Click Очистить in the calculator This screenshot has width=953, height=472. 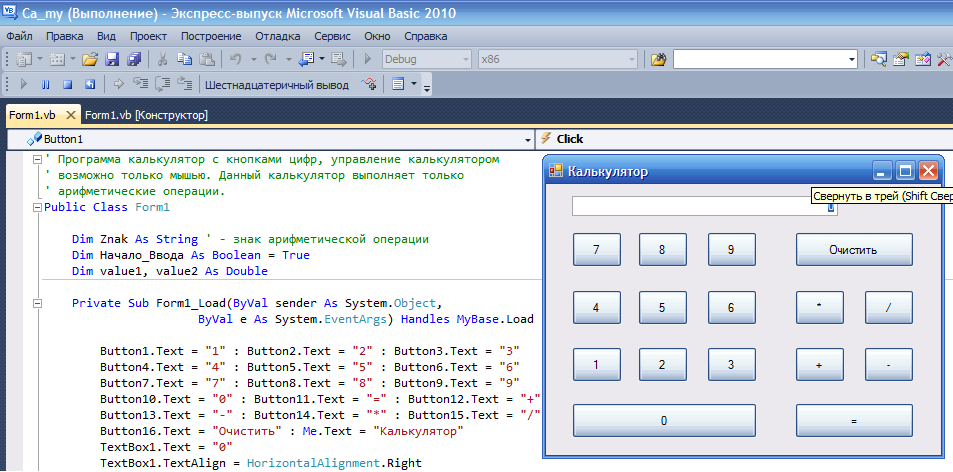[x=854, y=250]
